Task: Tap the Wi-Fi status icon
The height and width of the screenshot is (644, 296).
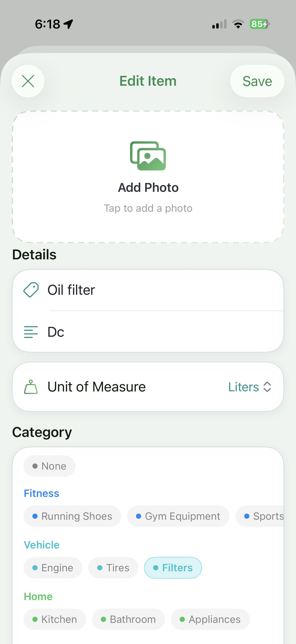Action: coord(238,24)
